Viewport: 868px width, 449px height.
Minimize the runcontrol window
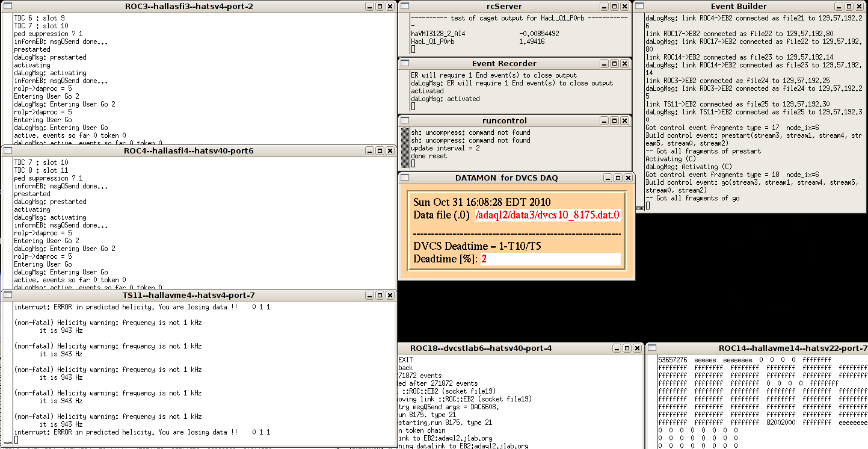point(605,120)
